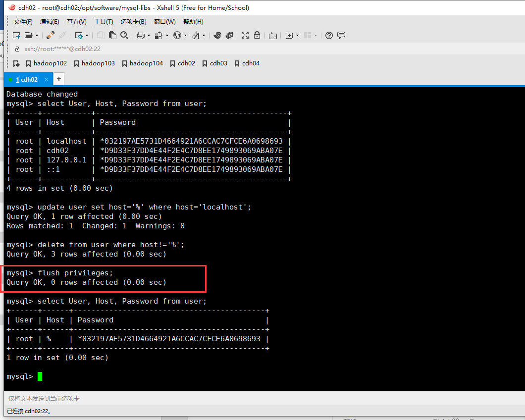Open the cdh02 bookmark
The width and height of the screenshot is (525, 420).
pos(182,63)
